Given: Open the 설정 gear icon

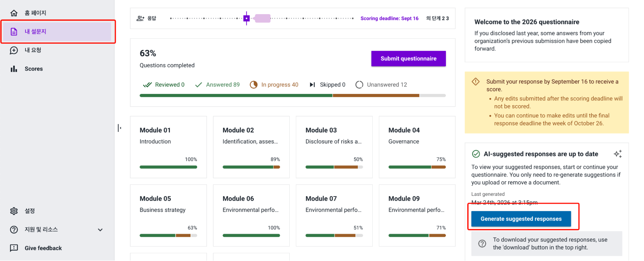Looking at the screenshot, I should (x=14, y=211).
